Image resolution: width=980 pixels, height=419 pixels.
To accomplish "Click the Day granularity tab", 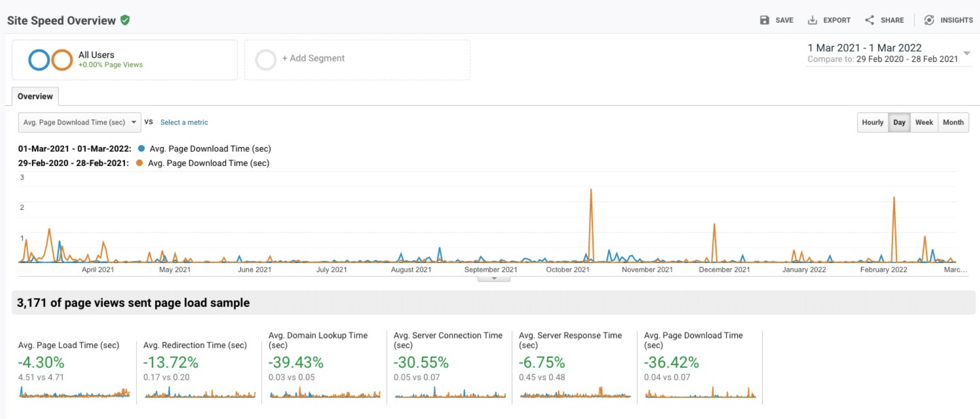I will [899, 122].
